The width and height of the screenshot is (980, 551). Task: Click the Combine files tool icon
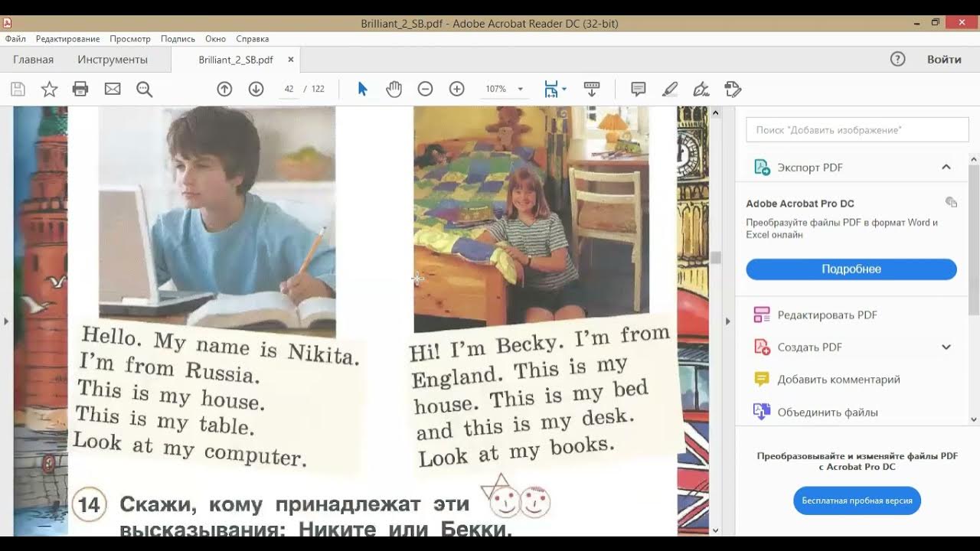tap(762, 412)
